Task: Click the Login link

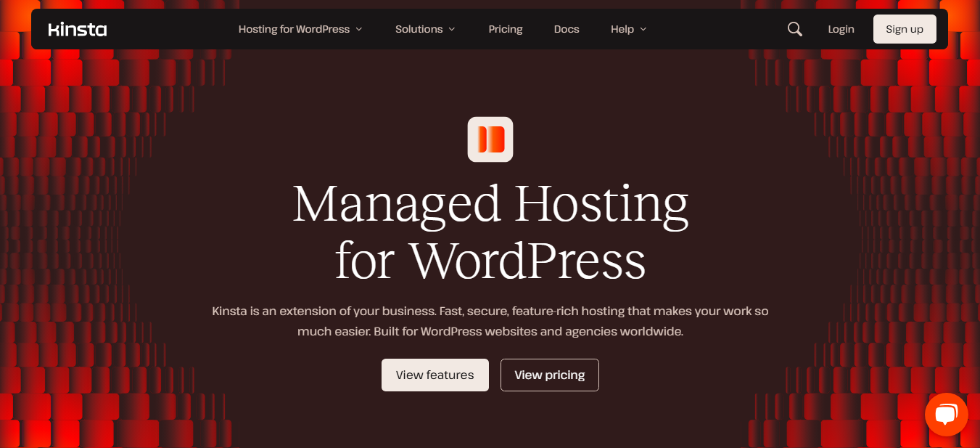Action: [x=841, y=30]
